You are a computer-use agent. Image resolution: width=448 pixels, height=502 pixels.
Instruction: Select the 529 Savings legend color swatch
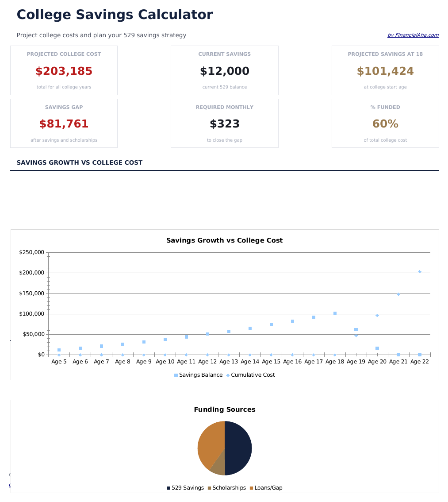pos(168,488)
